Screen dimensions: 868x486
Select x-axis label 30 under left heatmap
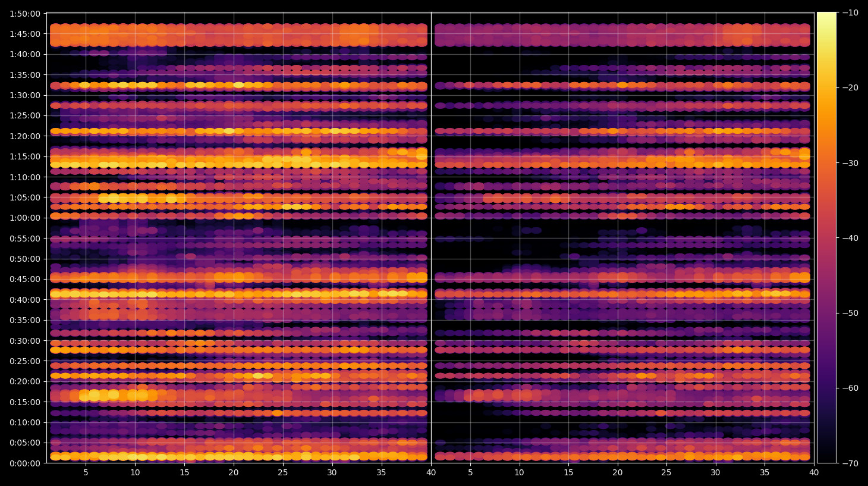pyautogui.click(x=332, y=473)
